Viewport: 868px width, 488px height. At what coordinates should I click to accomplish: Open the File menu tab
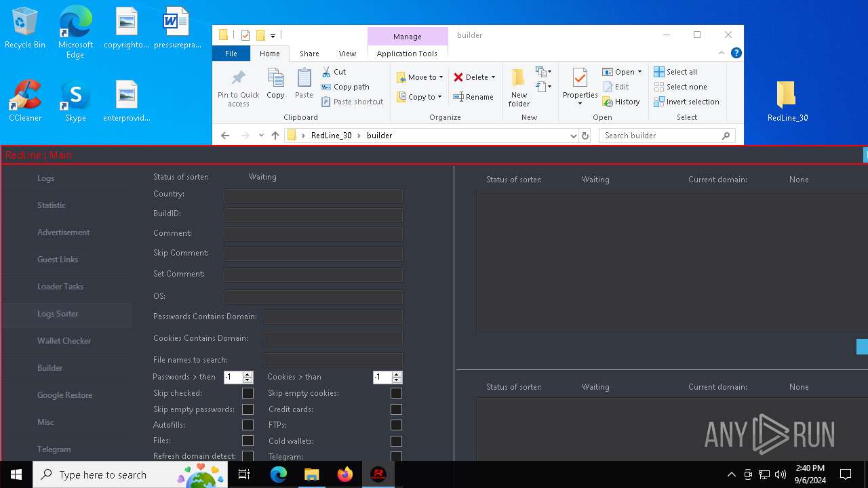click(231, 54)
